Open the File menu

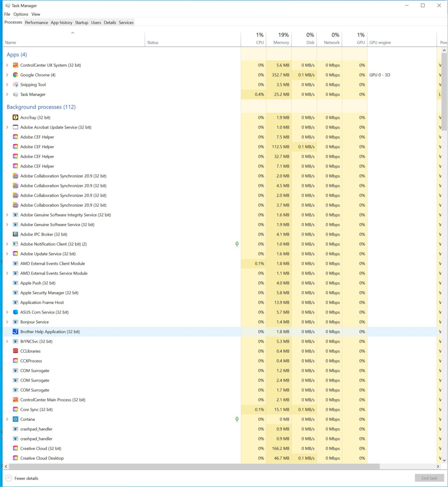[x=7, y=14]
